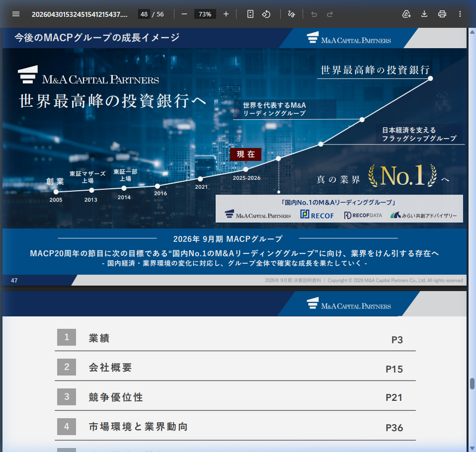Download the PDF file
Screen dimensions: 476x452
click(424, 14)
